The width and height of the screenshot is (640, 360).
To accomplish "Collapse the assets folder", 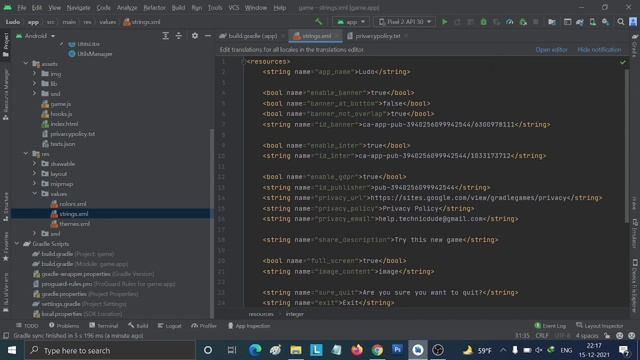I will 26,64.
